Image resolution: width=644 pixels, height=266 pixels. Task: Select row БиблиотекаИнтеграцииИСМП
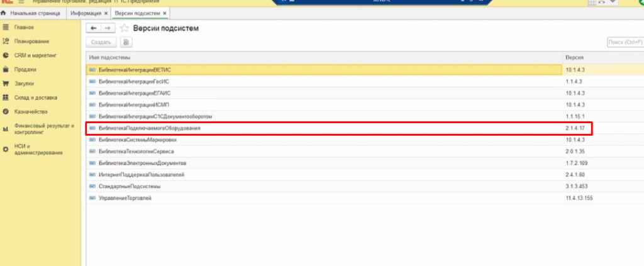(365, 104)
